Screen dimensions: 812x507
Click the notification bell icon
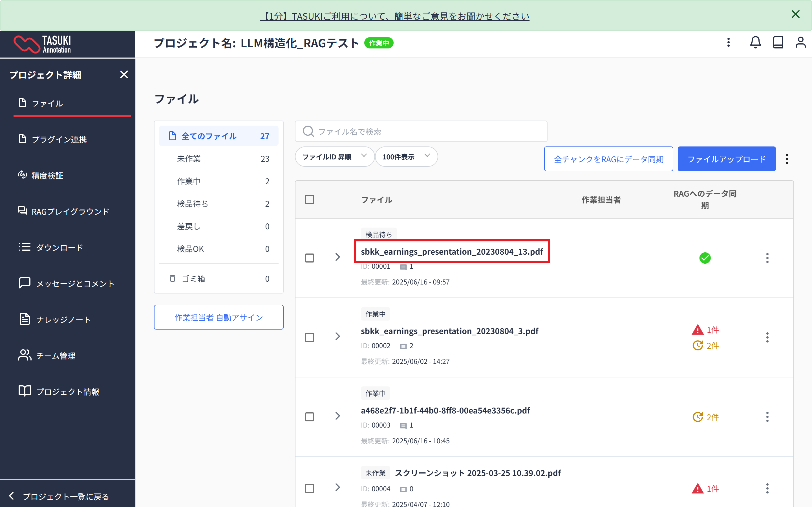[755, 43]
